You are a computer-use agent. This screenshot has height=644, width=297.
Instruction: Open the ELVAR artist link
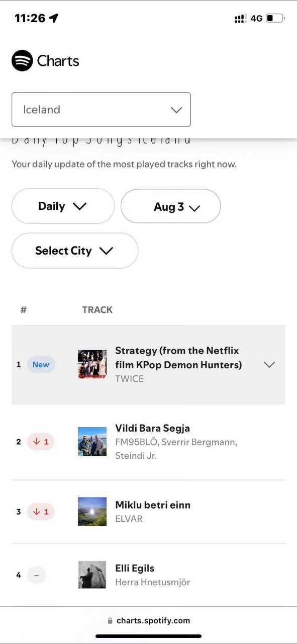[129, 519]
